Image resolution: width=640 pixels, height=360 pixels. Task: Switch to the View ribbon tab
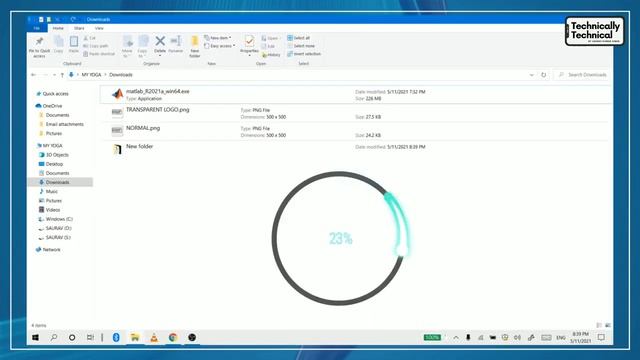[99, 28]
